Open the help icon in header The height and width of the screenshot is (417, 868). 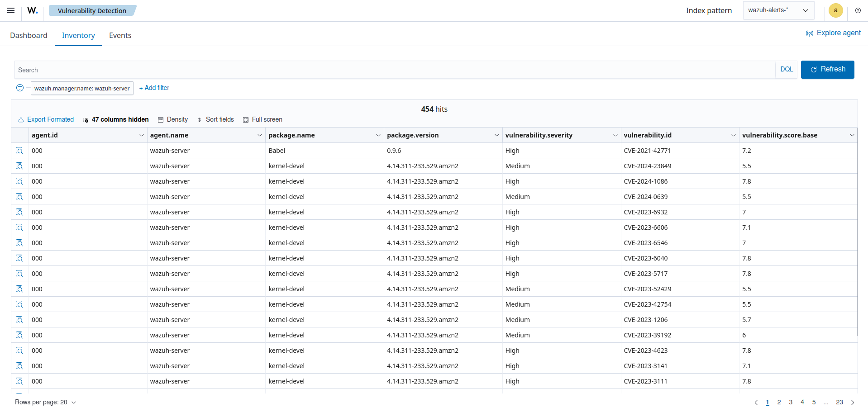[x=858, y=10]
